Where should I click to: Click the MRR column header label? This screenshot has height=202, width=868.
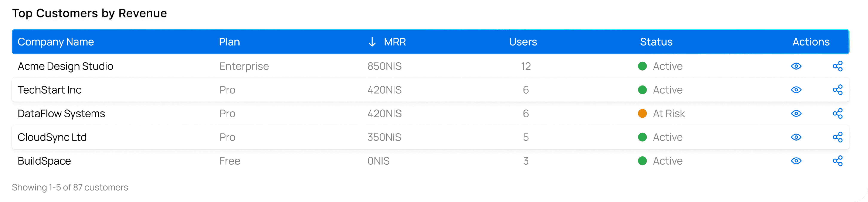point(395,42)
